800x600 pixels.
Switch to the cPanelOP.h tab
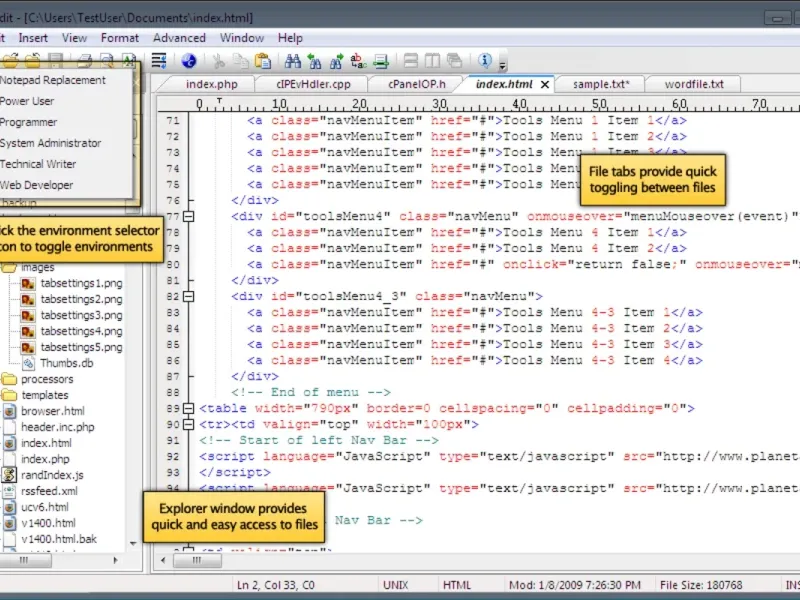click(417, 84)
